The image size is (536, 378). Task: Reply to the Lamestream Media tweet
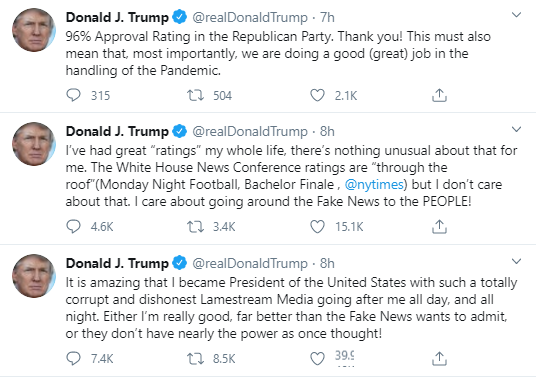point(73,359)
